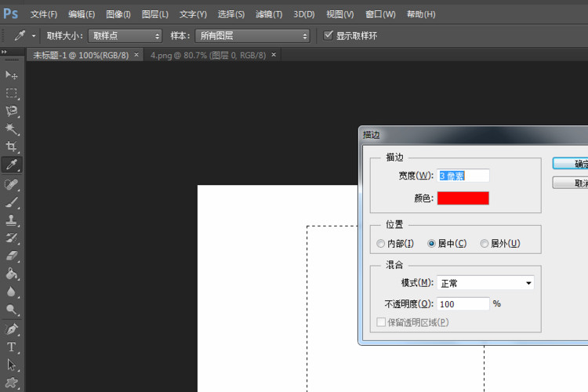Open the 3D(D) menu
This screenshot has height=392, width=588.
[303, 14]
